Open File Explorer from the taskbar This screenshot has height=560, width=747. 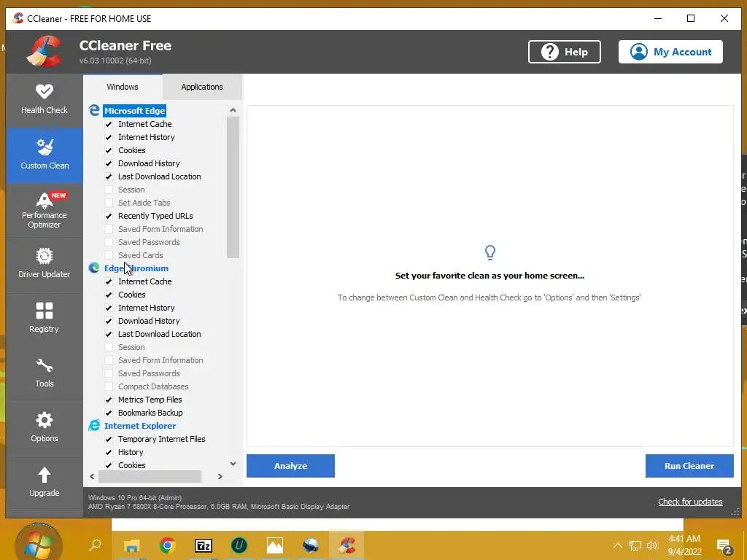pos(131,545)
